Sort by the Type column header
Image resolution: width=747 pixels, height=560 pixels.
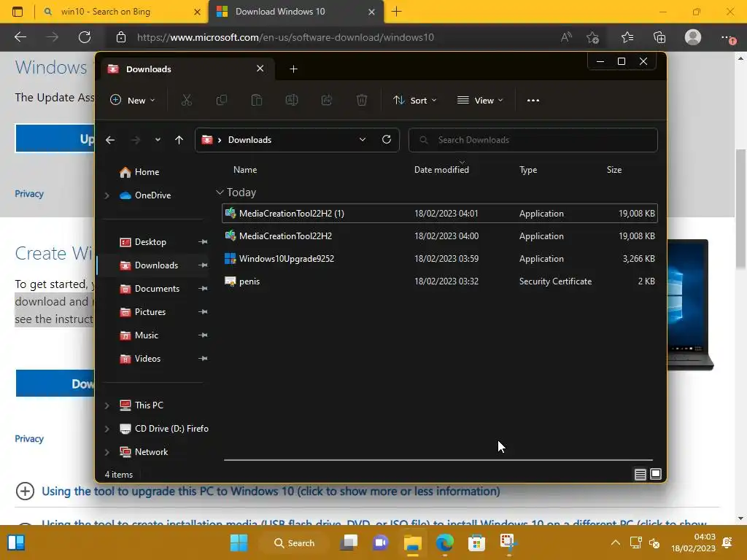[x=528, y=169]
